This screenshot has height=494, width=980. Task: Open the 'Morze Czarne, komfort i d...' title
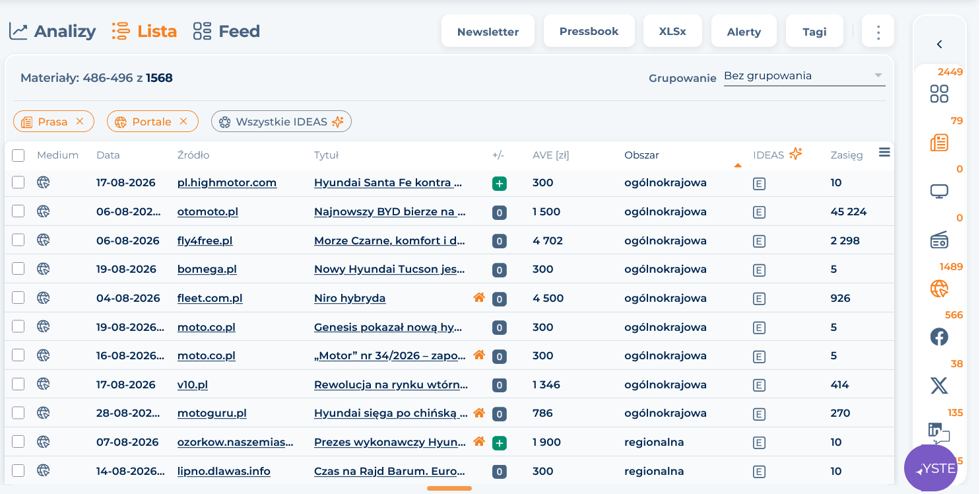coord(390,240)
